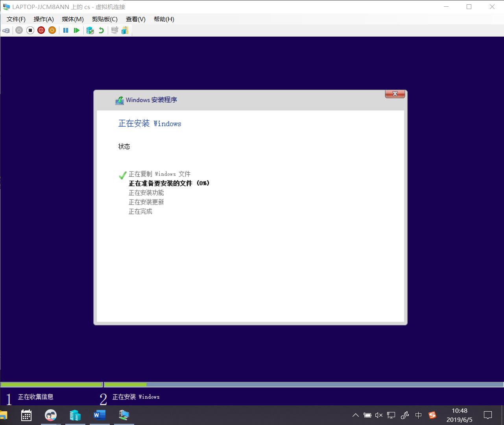Click the 正在复制 Windows 文件 step
Screen dimensions: 504x425
[160, 174]
